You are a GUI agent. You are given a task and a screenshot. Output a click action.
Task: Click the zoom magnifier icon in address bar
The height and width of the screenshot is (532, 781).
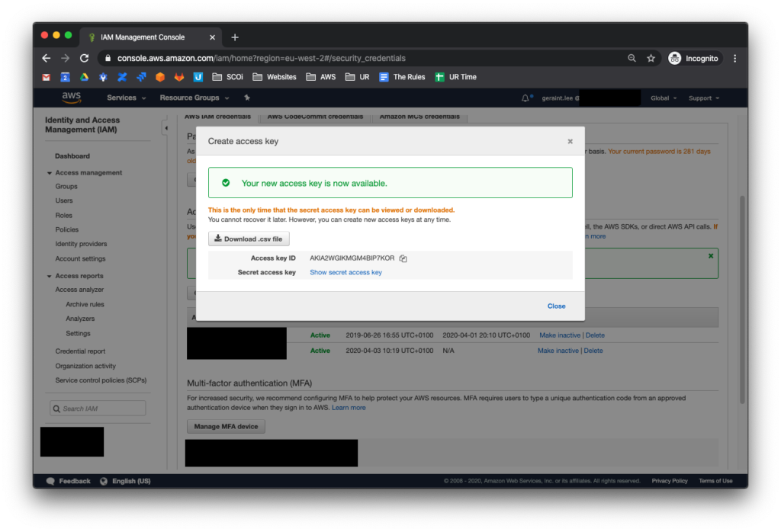pos(632,58)
